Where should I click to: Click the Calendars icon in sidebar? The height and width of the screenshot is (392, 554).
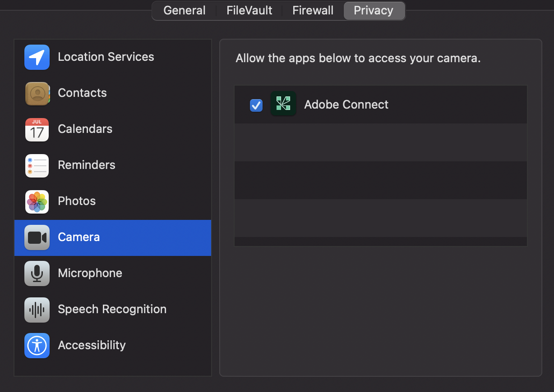pos(37,129)
